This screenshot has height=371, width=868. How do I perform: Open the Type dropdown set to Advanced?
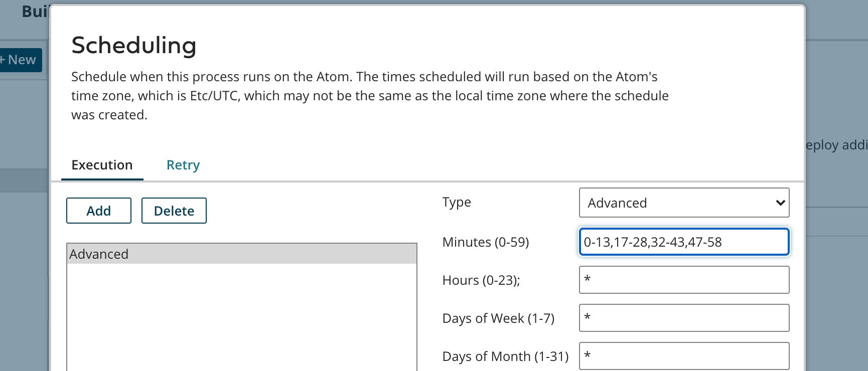(x=684, y=203)
